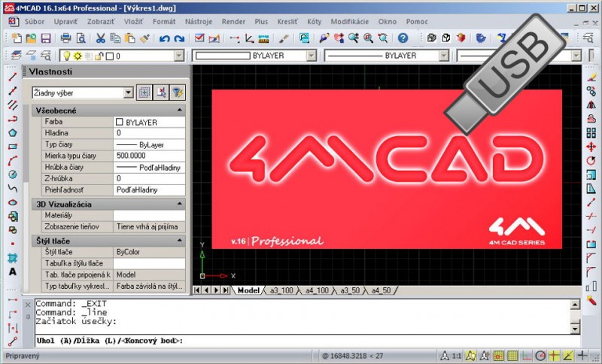The image size is (602, 364).
Task: Open the Nástroje menu
Action: click(199, 22)
